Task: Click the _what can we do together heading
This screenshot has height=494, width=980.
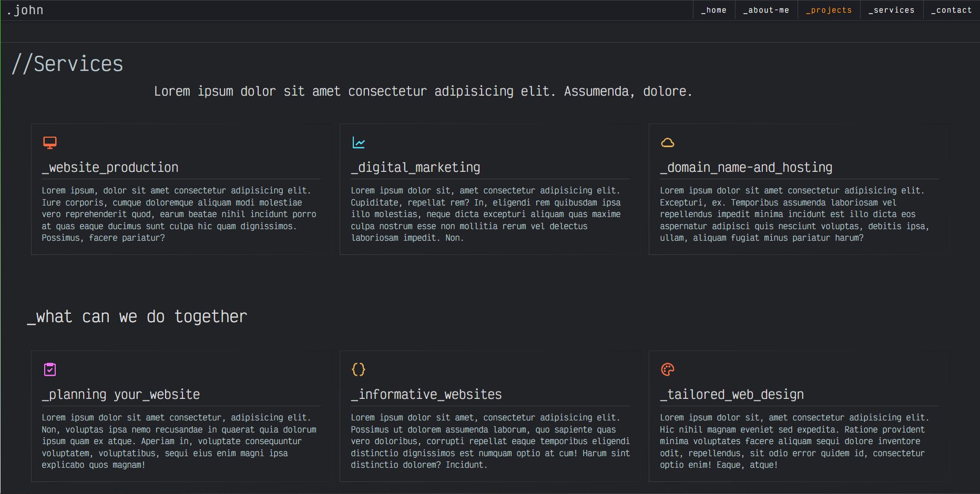Action: (137, 317)
